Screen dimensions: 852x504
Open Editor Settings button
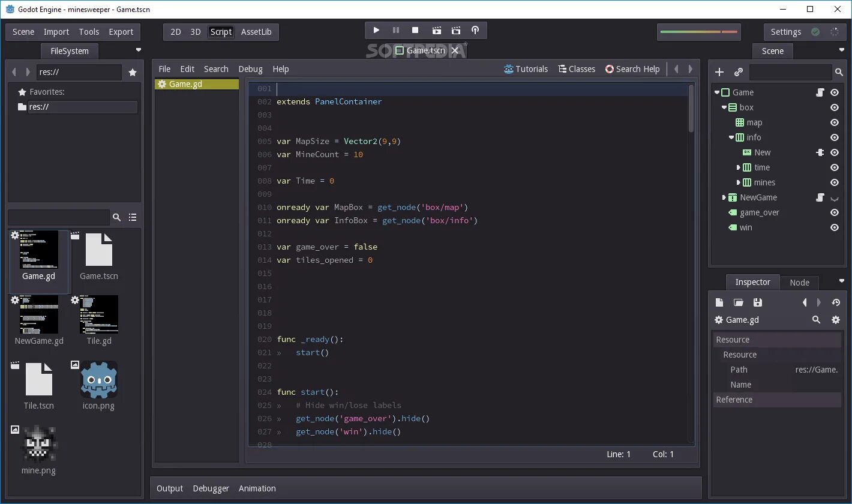(785, 32)
